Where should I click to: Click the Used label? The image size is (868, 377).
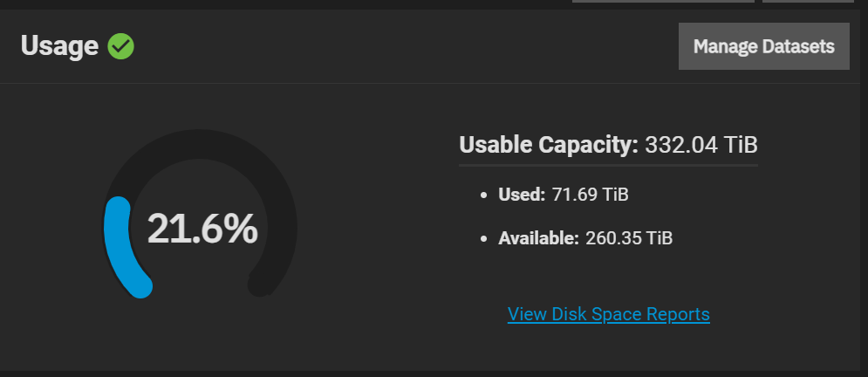tap(522, 195)
